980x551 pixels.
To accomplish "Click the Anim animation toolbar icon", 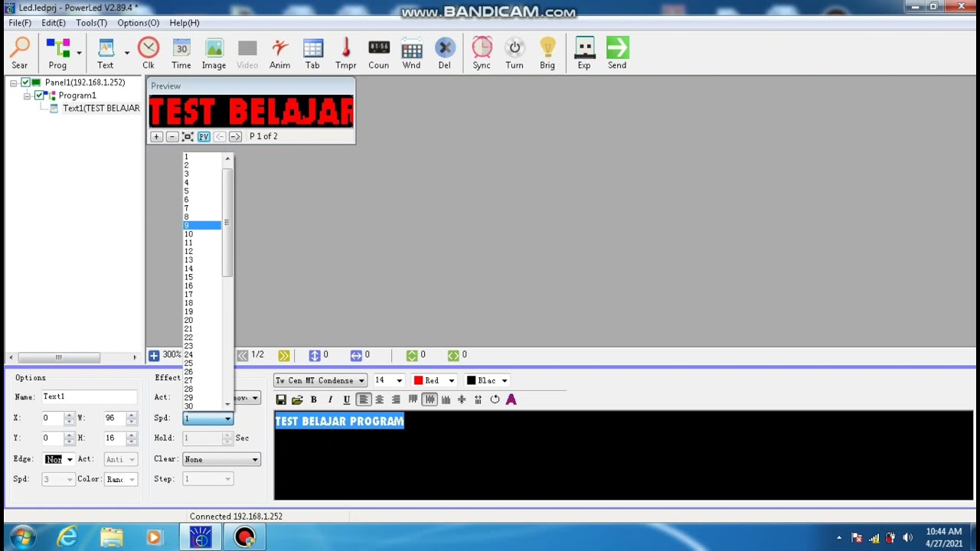I will pyautogui.click(x=279, y=54).
